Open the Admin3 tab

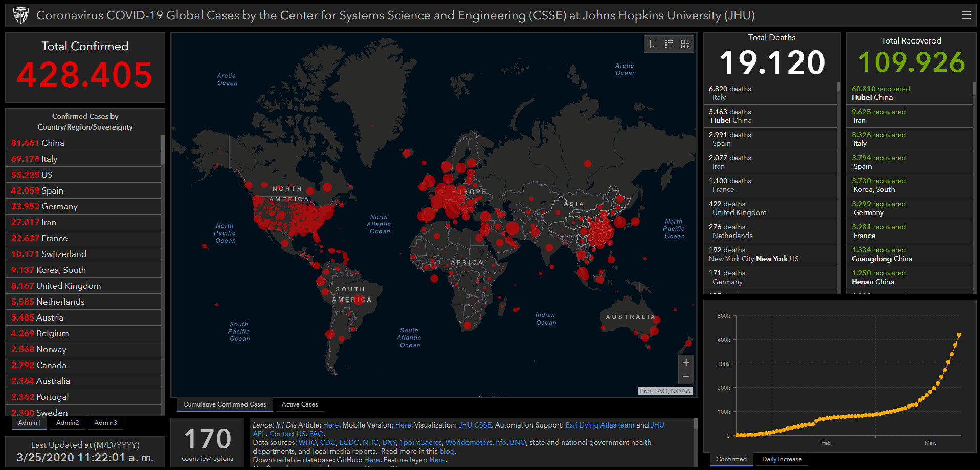[x=105, y=423]
